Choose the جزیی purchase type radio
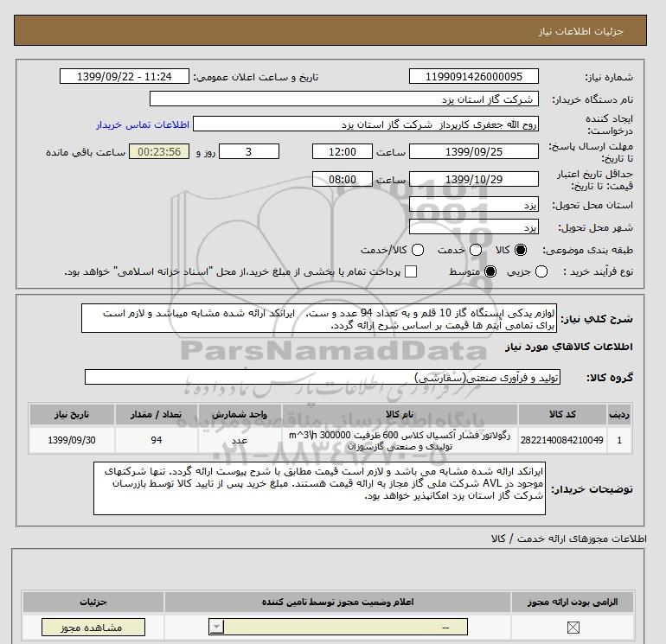Viewport: 666px width, 644px height. pyautogui.click(x=541, y=271)
